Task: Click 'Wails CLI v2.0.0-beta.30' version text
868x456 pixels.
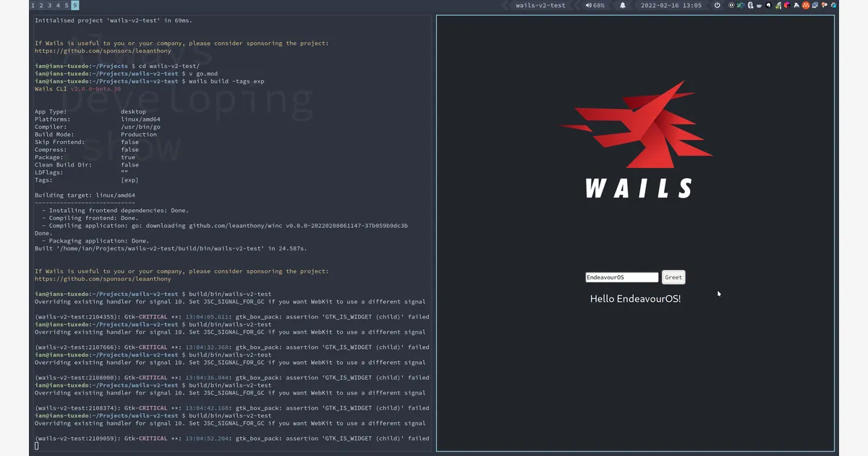Action: [x=77, y=89]
